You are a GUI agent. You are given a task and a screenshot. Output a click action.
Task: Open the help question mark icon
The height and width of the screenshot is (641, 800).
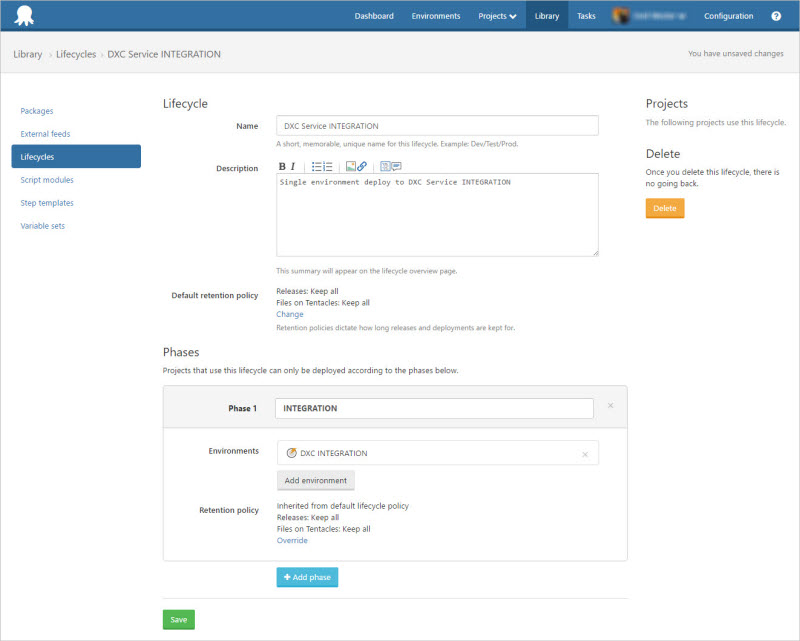pyautogui.click(x=776, y=16)
